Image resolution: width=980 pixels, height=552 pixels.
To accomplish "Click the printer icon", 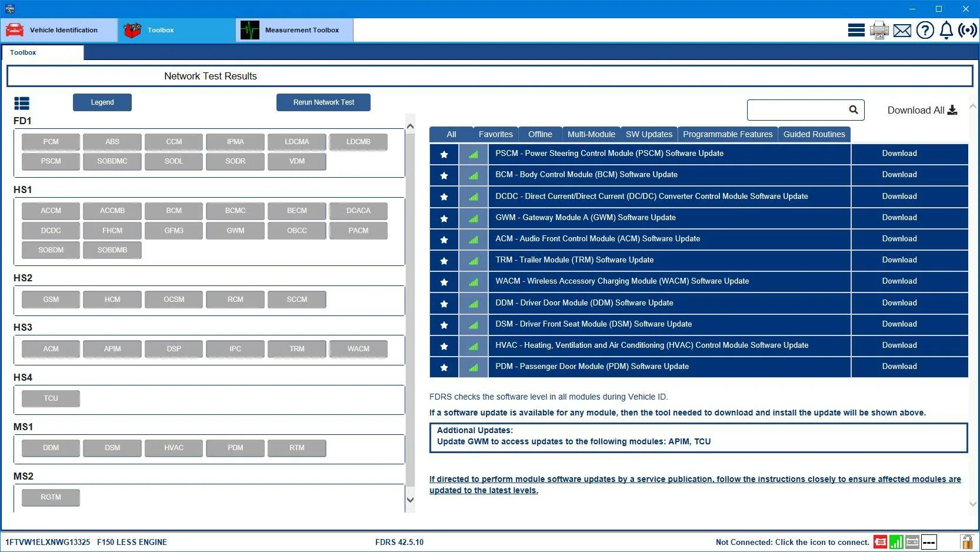I will click(x=879, y=30).
